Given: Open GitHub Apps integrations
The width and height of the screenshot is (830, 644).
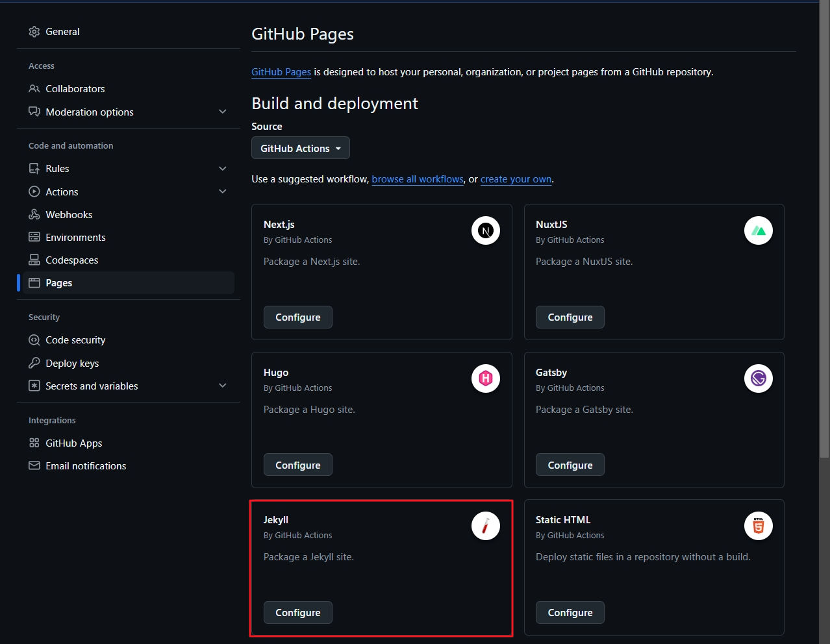Looking at the screenshot, I should (x=129, y=443).
